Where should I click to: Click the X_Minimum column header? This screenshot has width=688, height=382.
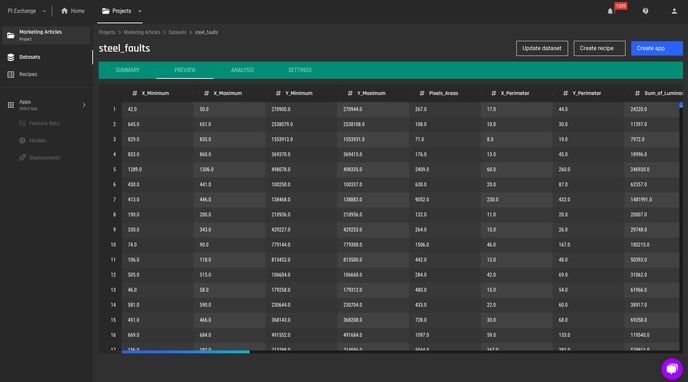tap(158, 93)
